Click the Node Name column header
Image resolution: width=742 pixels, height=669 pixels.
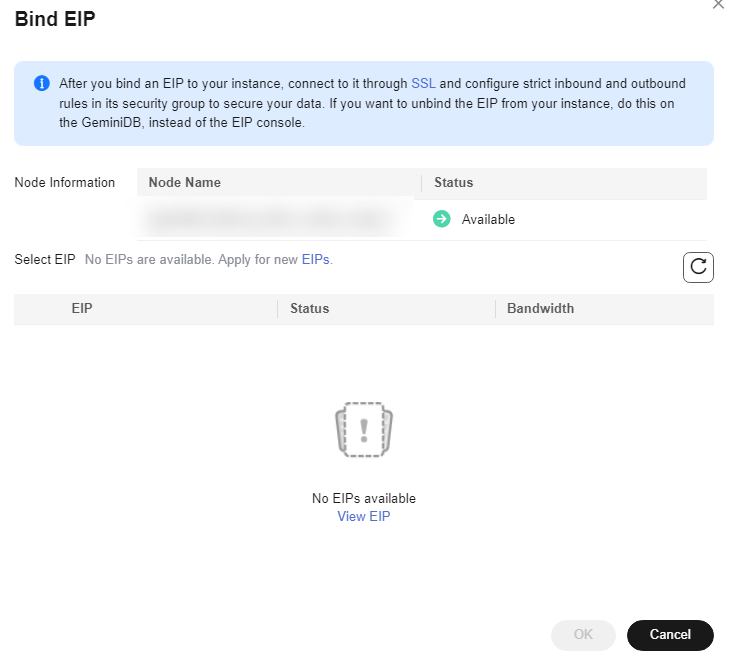click(185, 183)
